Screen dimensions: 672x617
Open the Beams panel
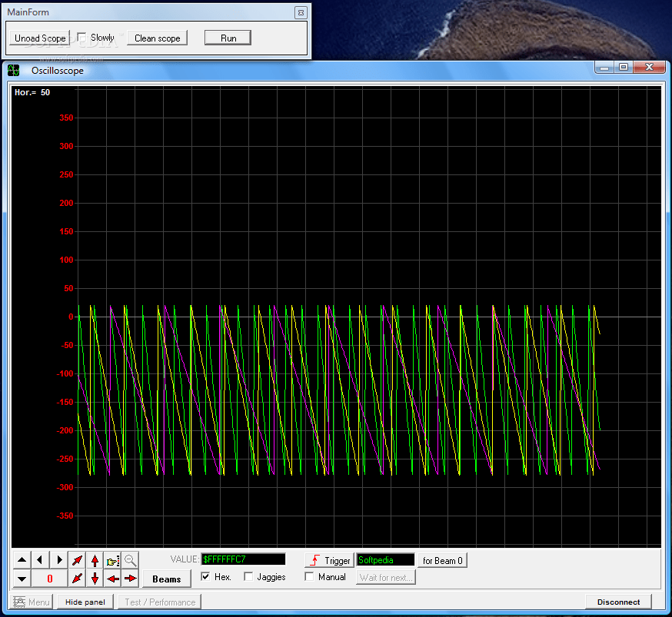point(166,579)
